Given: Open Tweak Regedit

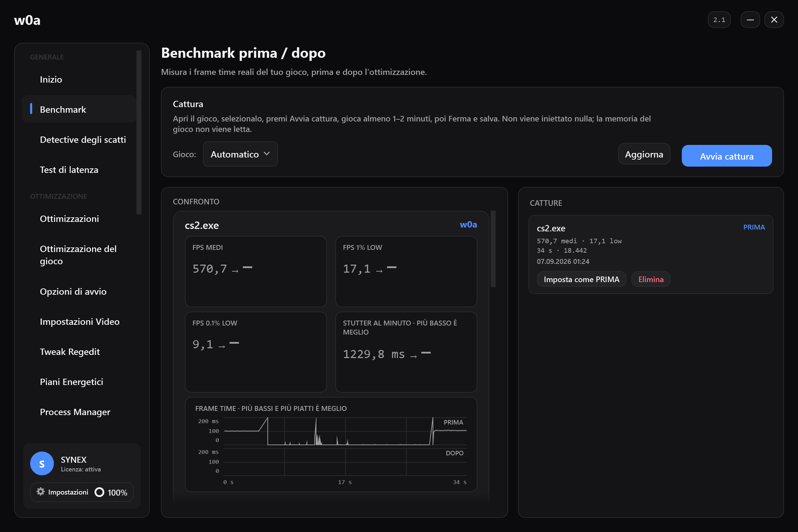Looking at the screenshot, I should [x=79, y=352].
